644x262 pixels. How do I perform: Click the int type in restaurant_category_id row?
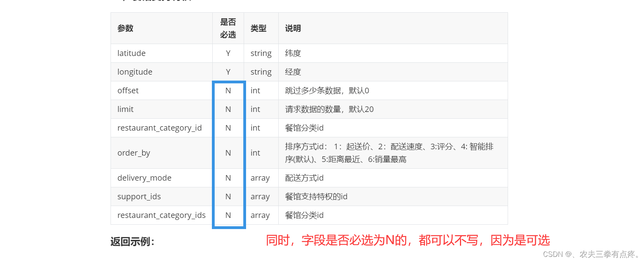[255, 128]
